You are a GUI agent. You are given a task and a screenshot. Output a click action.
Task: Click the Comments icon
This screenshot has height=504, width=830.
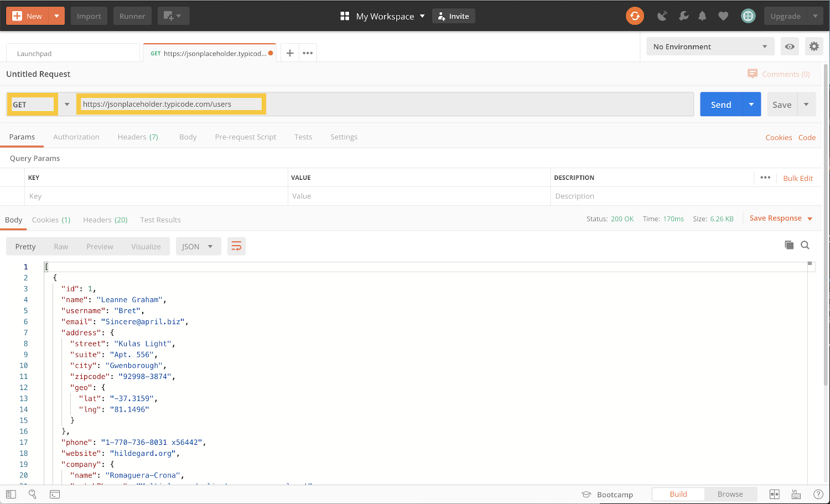[753, 74]
